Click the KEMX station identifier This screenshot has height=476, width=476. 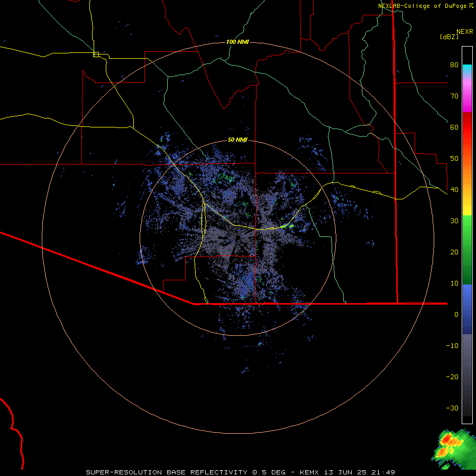coord(309,472)
